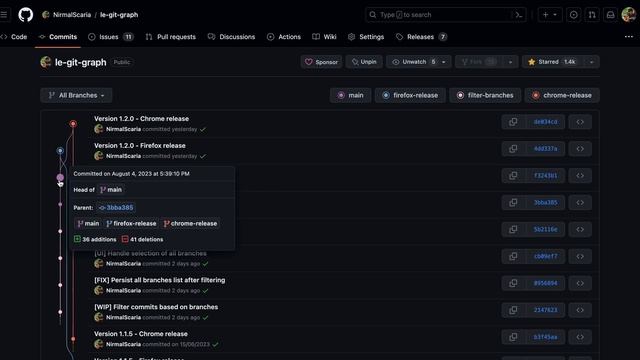Copy hash of Version 1.1.5 - Chrome release commit
The image size is (640, 360).
click(513, 337)
